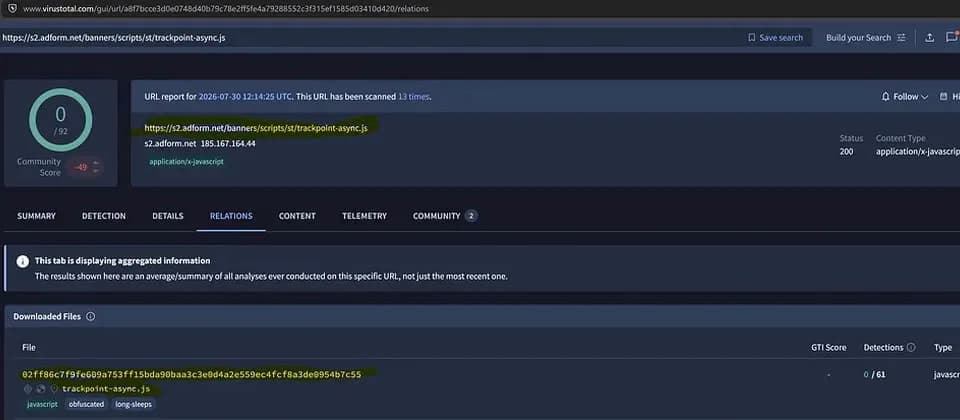Click IP address 185.167.164.44

(x=228, y=144)
